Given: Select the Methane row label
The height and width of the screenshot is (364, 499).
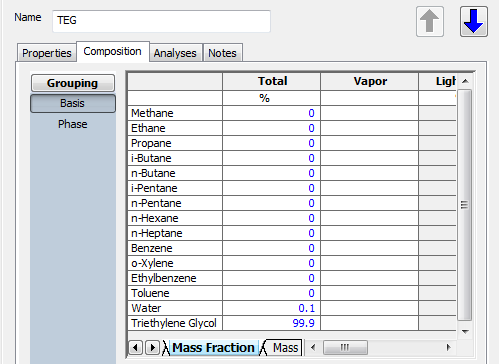Looking at the screenshot, I should click(175, 113).
